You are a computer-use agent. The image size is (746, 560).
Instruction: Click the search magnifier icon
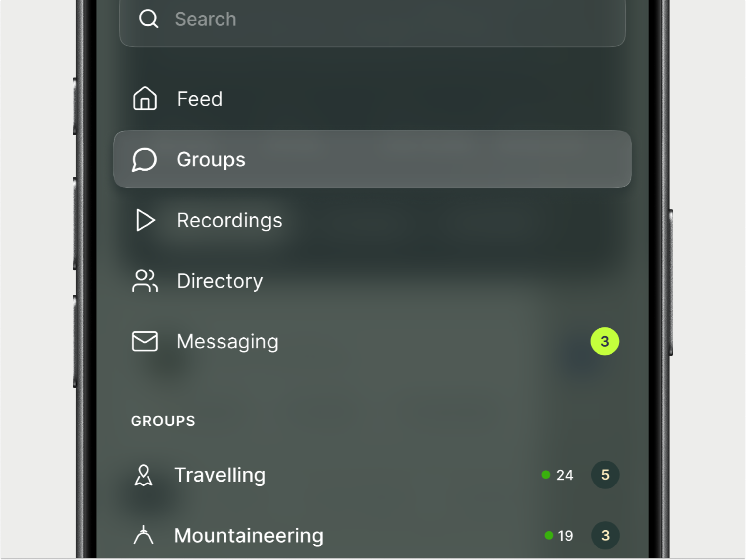149,18
